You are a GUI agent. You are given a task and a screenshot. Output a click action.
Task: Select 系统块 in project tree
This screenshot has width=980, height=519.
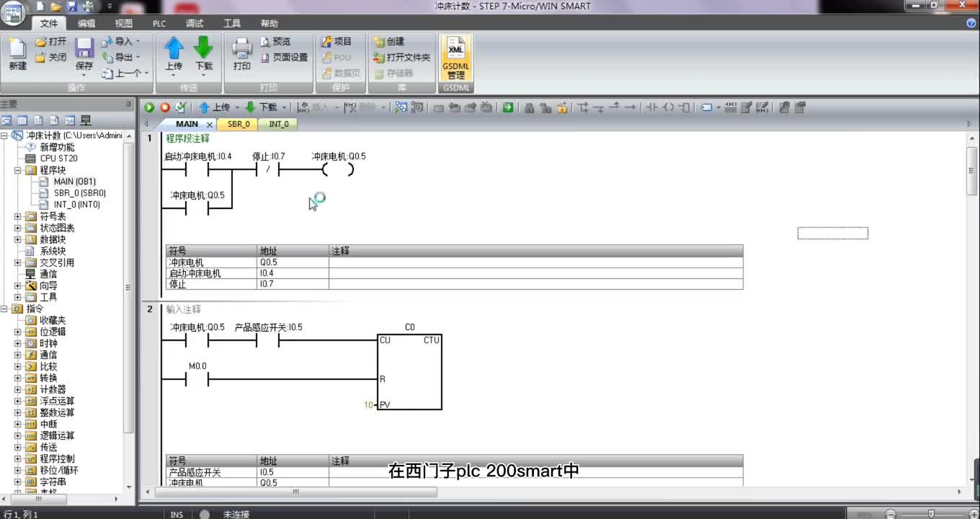[53, 251]
